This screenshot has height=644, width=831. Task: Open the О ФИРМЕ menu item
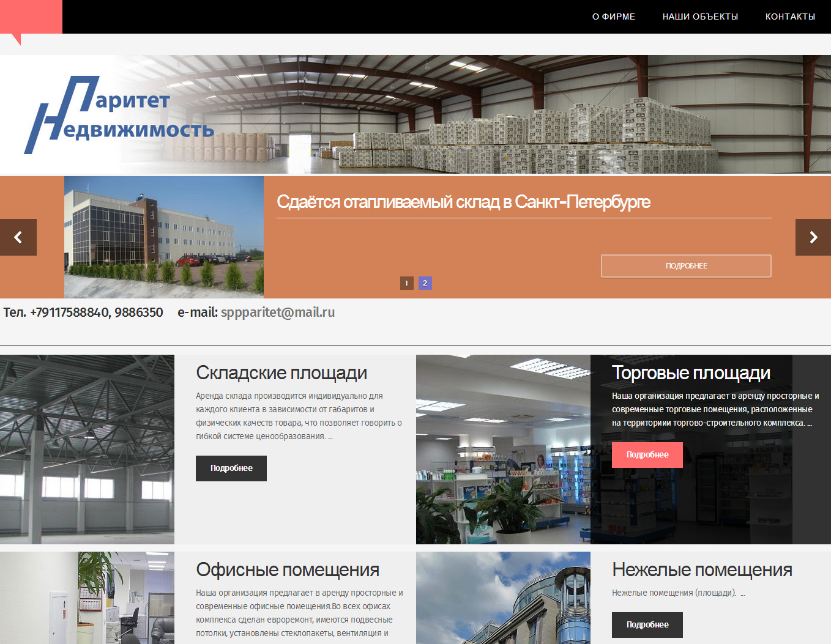click(614, 17)
